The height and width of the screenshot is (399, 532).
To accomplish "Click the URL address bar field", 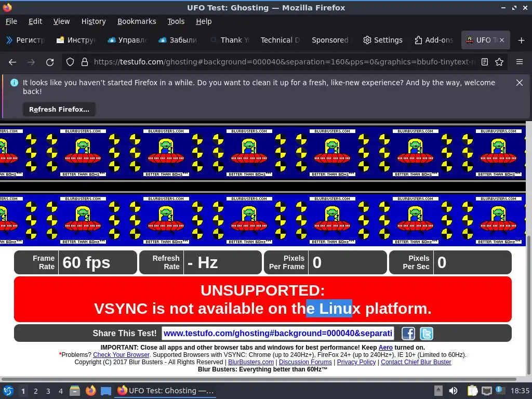I will (x=284, y=62).
